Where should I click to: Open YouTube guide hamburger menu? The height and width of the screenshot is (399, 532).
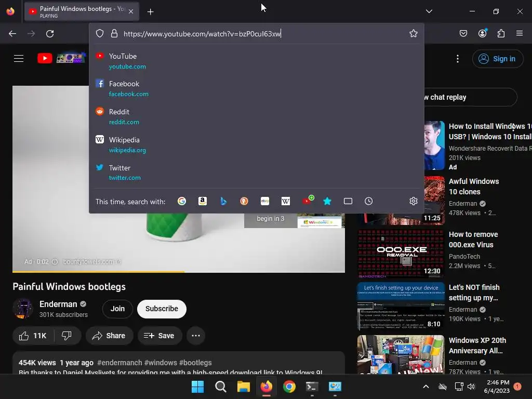19,58
